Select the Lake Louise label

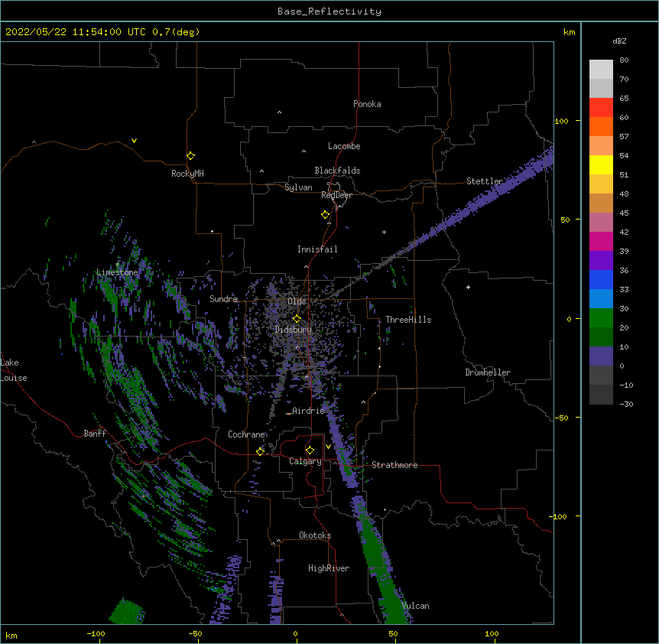(14, 370)
